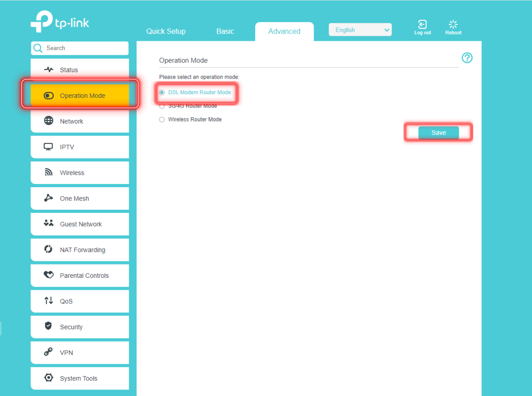Open the One Mesh menu label

click(74, 199)
